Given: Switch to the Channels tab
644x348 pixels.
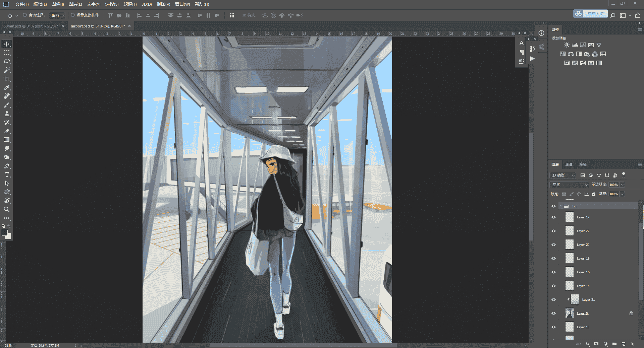Looking at the screenshot, I should pyautogui.click(x=569, y=164).
